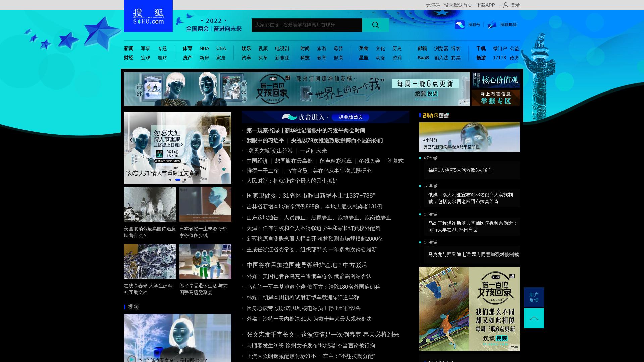Open the 网上有害信息举报专区 banner

[x=496, y=98]
